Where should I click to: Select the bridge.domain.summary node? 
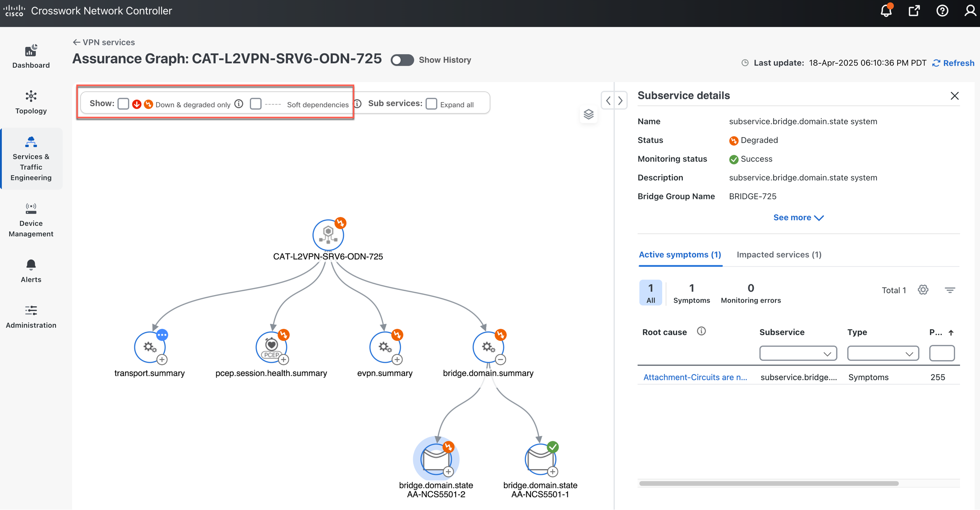pyautogui.click(x=488, y=347)
